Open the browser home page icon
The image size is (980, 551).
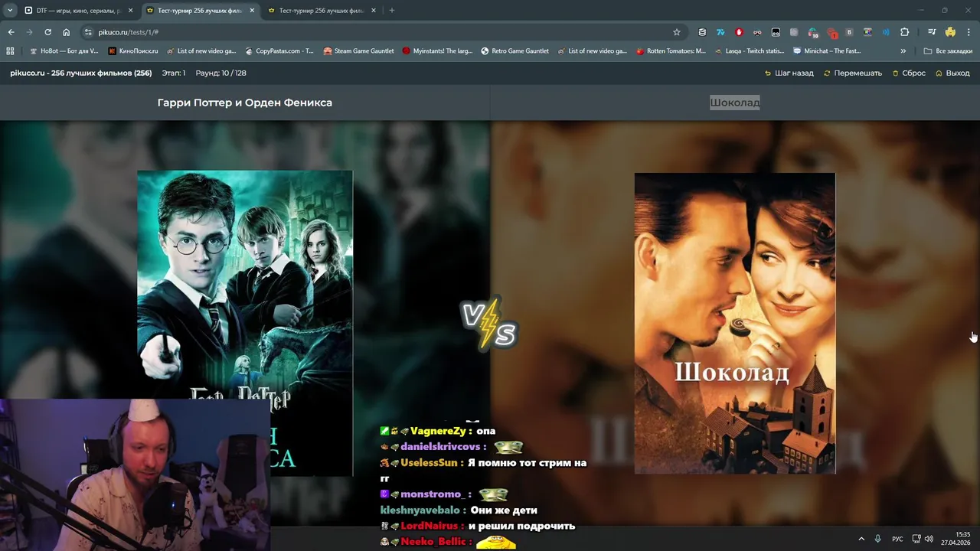tap(66, 32)
